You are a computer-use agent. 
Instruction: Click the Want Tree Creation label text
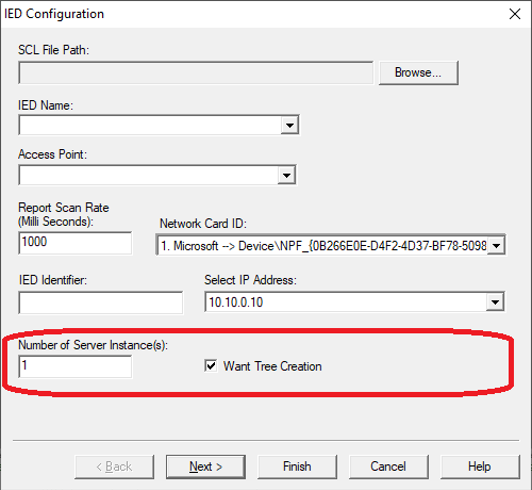(x=272, y=366)
